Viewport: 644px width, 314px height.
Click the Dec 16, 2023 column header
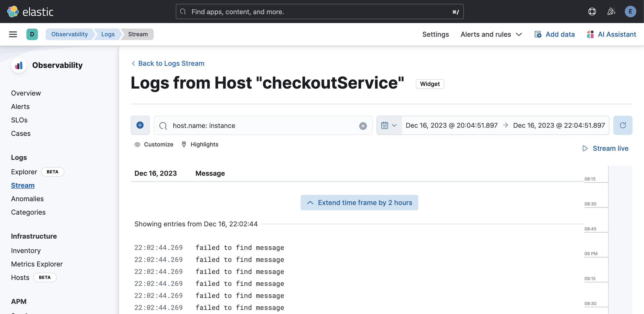coord(156,173)
